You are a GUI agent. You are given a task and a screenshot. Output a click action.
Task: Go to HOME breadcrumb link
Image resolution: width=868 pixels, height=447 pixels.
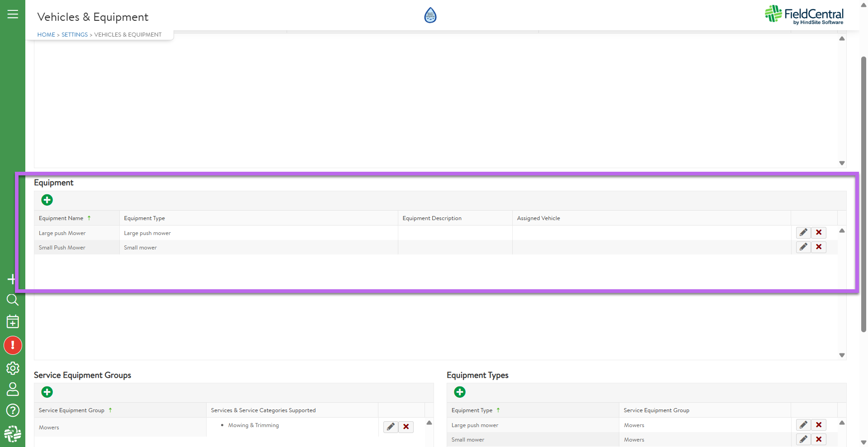tap(46, 35)
